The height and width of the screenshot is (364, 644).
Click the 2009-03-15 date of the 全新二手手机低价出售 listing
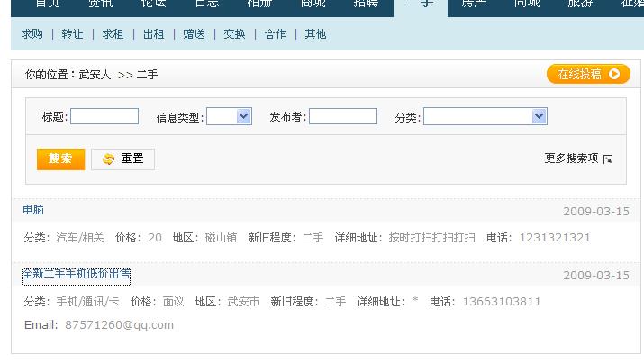click(596, 276)
